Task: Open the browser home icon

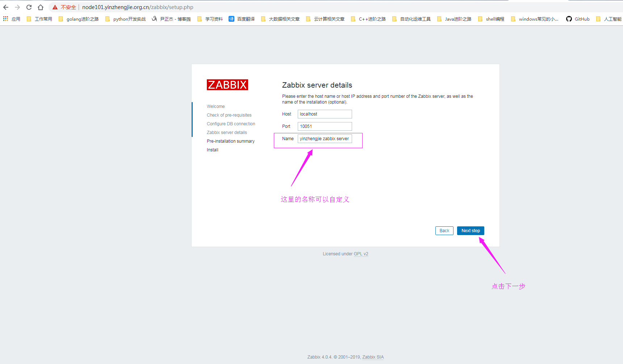Action: tap(41, 7)
